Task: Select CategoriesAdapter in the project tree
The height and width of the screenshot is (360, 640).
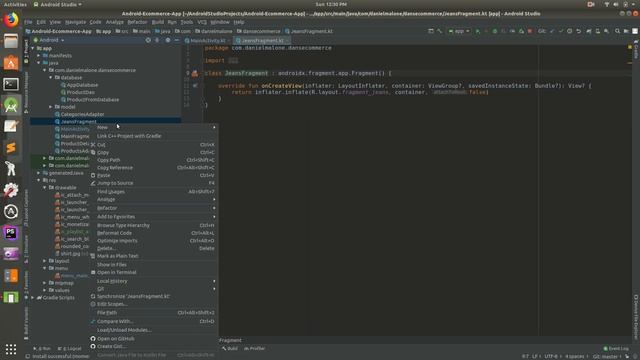Action: (82, 114)
